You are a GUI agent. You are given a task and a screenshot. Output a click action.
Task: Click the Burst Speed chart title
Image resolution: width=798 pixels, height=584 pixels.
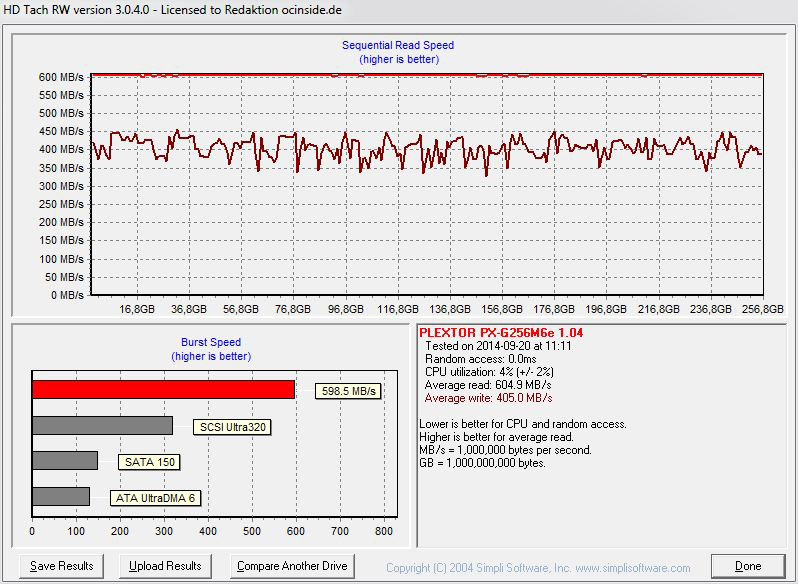point(211,342)
